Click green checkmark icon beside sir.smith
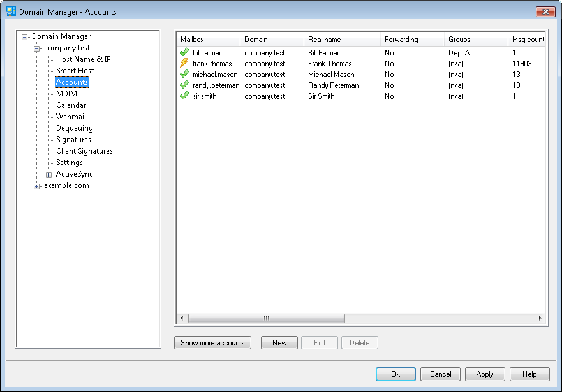This screenshot has height=392, width=562. point(184,96)
